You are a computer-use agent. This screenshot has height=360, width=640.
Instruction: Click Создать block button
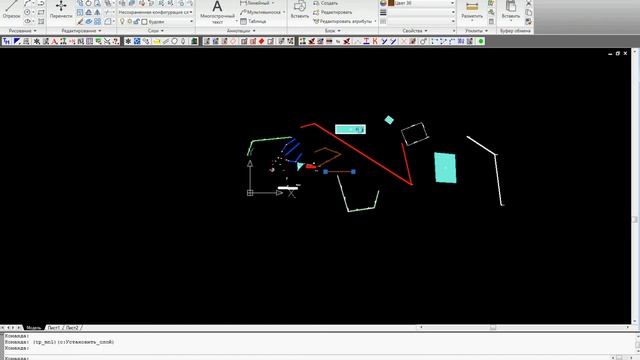(326, 3)
